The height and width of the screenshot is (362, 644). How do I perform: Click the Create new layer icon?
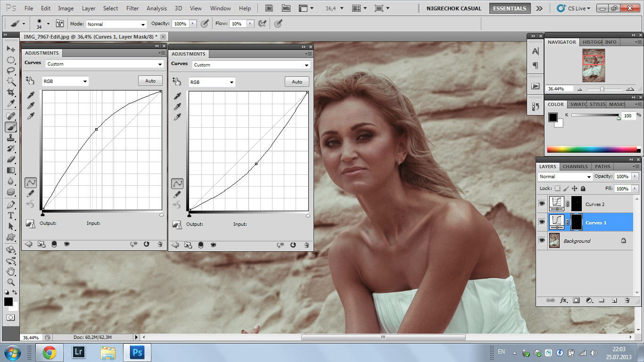[614, 300]
